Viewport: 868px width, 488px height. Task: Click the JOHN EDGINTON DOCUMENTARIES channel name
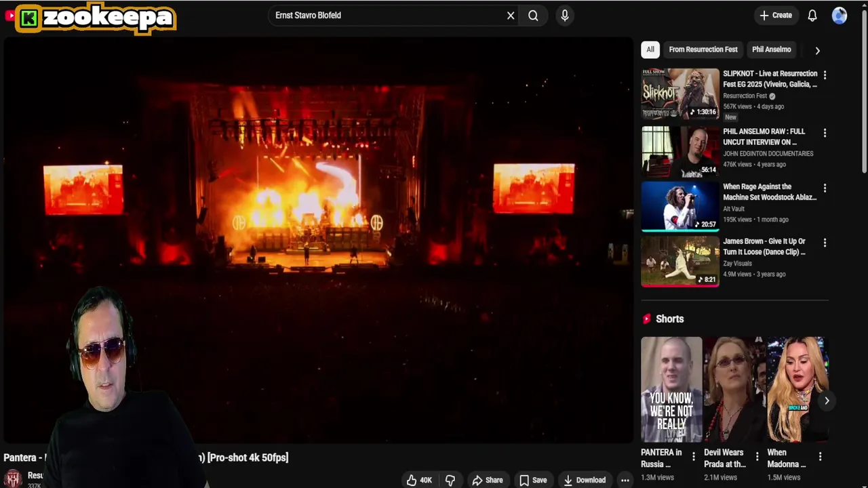(x=768, y=153)
